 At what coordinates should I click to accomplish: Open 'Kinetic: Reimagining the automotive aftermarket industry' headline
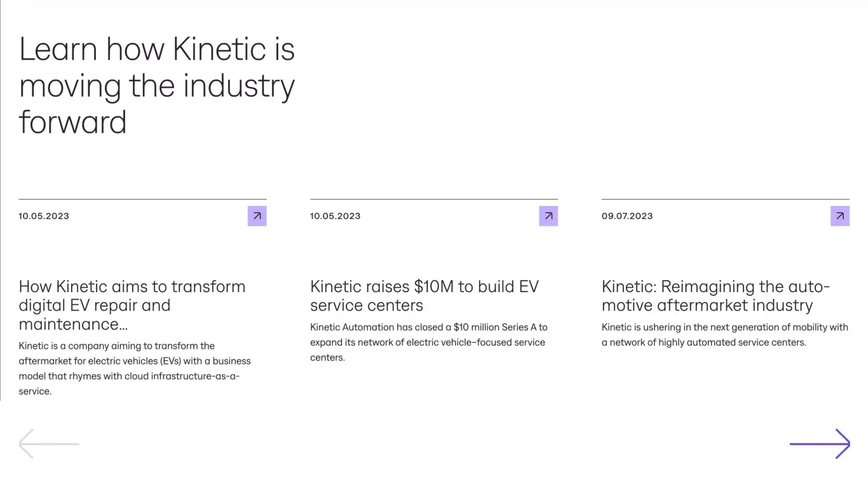point(716,295)
